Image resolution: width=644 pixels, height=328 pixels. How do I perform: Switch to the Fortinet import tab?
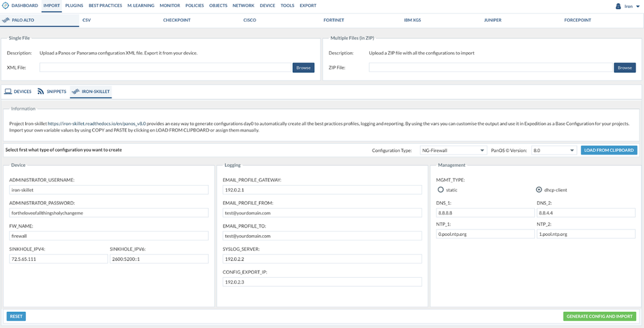(x=335, y=20)
